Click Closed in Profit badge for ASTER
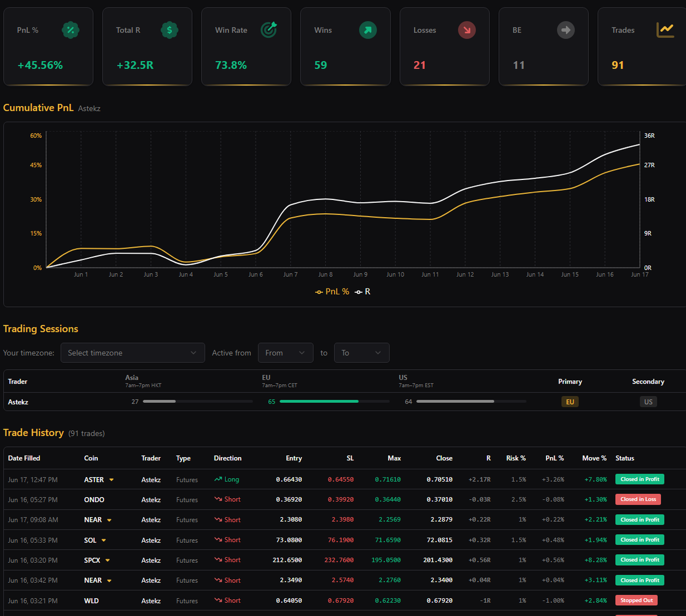 pyautogui.click(x=640, y=479)
